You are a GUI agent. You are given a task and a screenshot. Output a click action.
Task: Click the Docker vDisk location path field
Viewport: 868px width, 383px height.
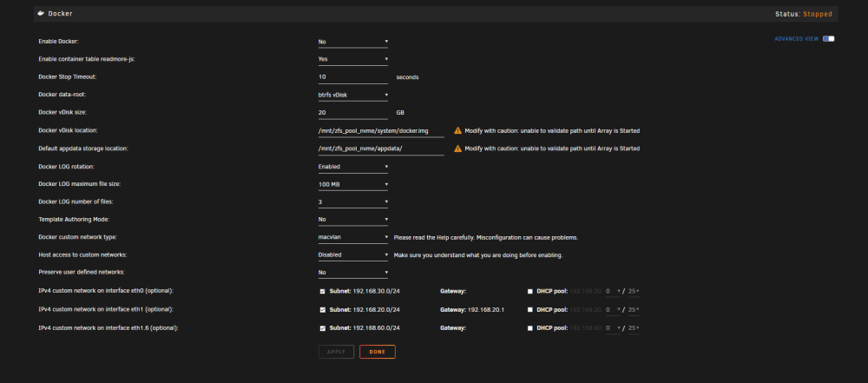tap(381, 131)
